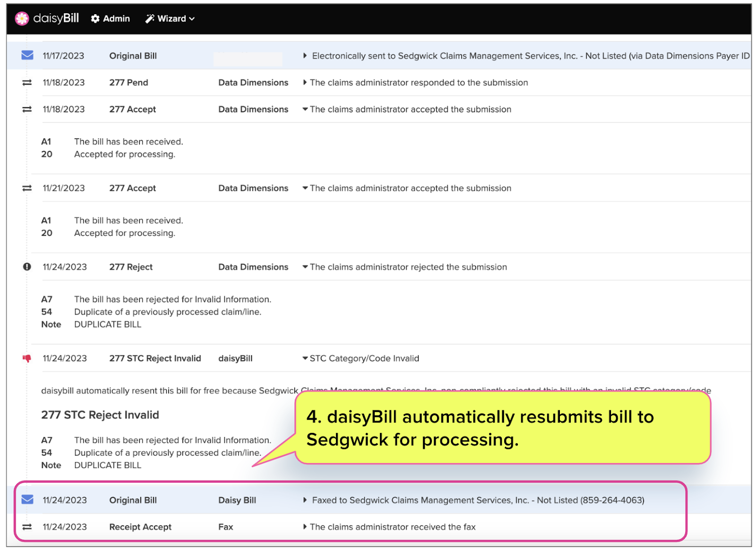The width and height of the screenshot is (756, 553).
Task: Click the thumbs-down icon on the 277 STC Reject Invalid row
Action: coord(27,358)
